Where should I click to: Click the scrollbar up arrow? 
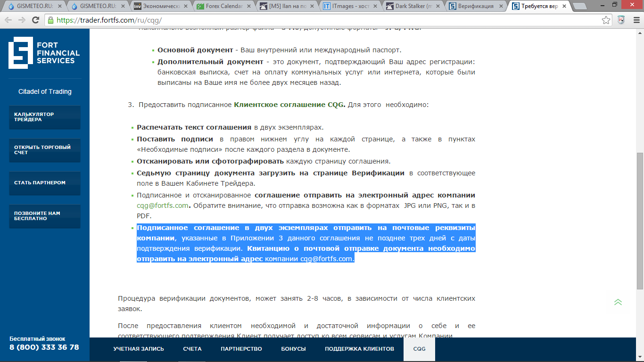[640, 33]
